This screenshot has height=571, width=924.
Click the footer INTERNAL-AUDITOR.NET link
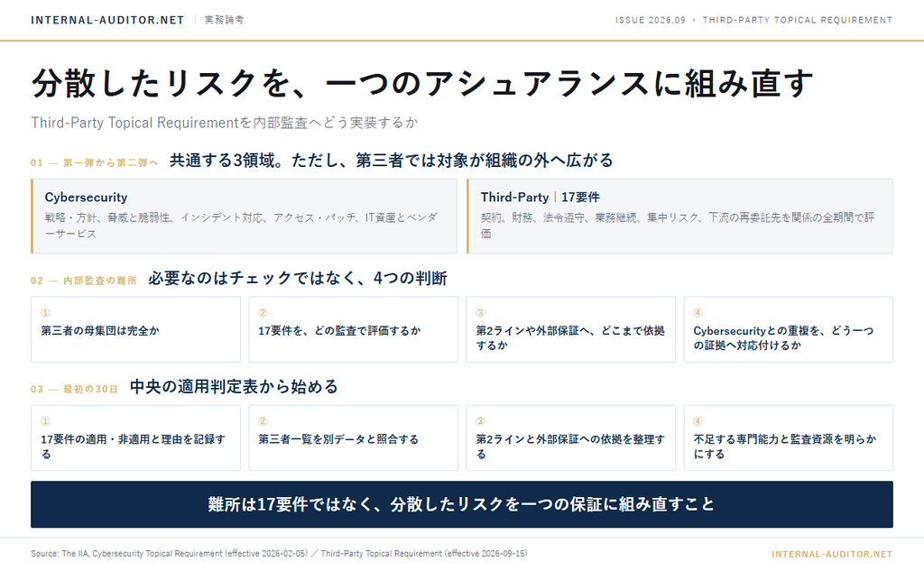[x=832, y=554]
